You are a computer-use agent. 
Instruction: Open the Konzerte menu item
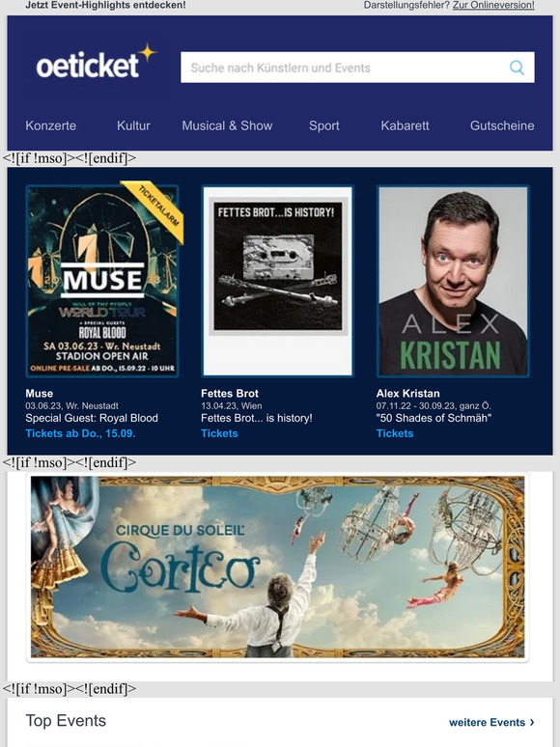pyautogui.click(x=50, y=125)
